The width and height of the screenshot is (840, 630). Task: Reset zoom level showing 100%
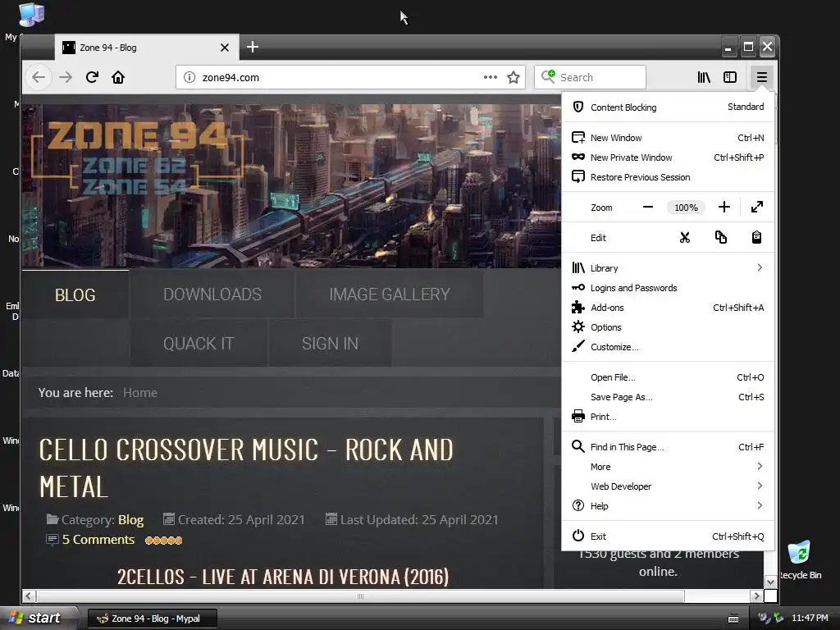pyautogui.click(x=686, y=208)
